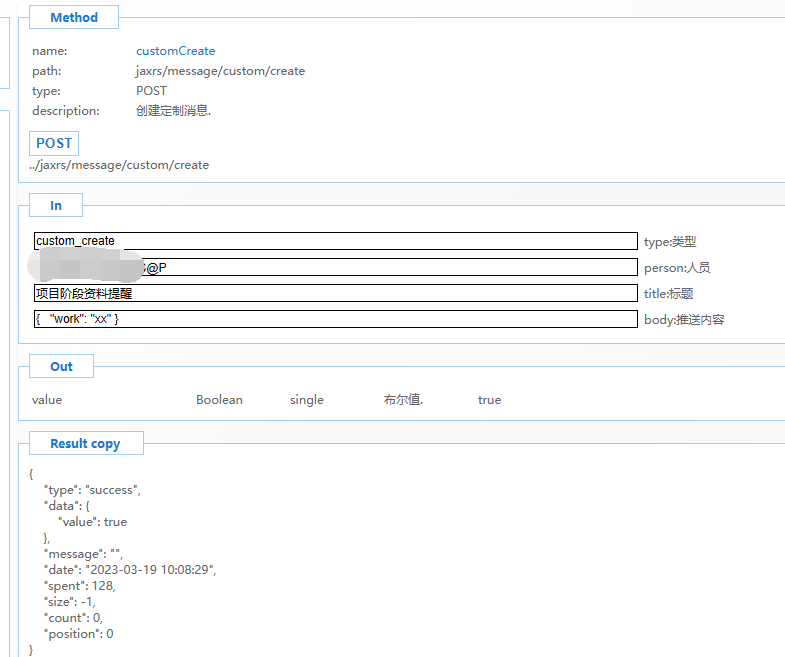The height and width of the screenshot is (657, 785).
Task: Click the date line in result JSON
Action: point(130,569)
